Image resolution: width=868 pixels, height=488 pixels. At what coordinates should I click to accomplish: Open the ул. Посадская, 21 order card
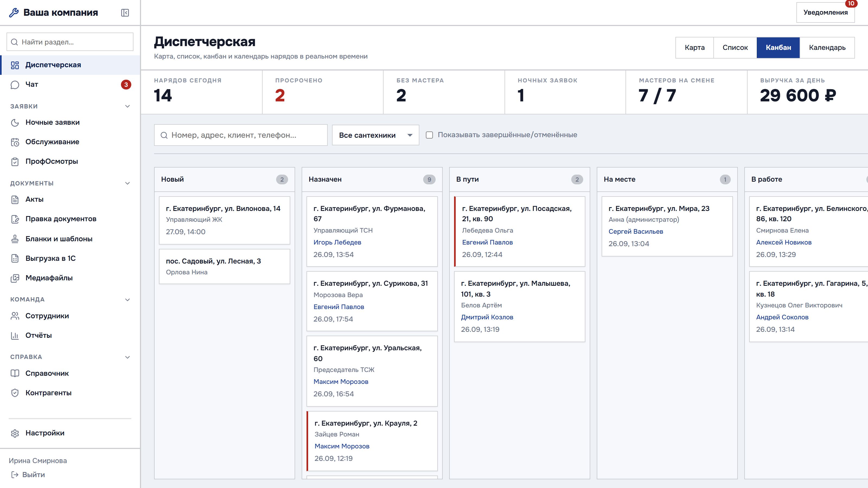tap(519, 232)
